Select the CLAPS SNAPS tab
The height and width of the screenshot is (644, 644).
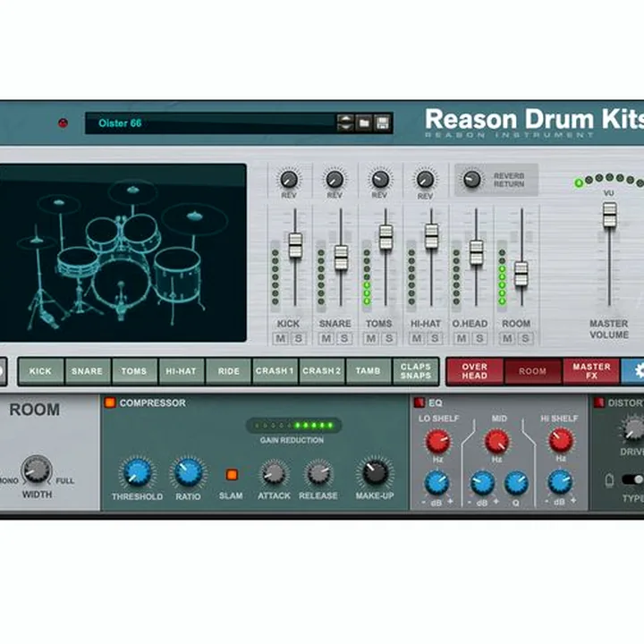click(416, 371)
